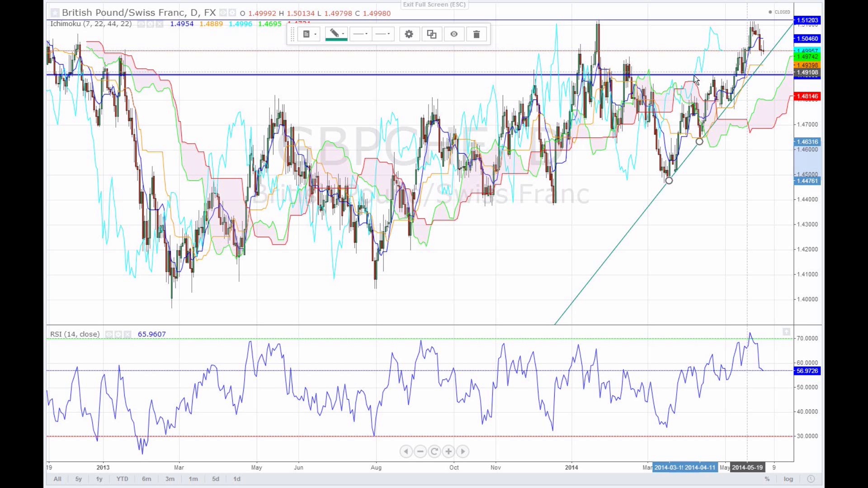The width and height of the screenshot is (868, 488).
Task: Hide selected drawing using eye icon
Action: [x=454, y=34]
